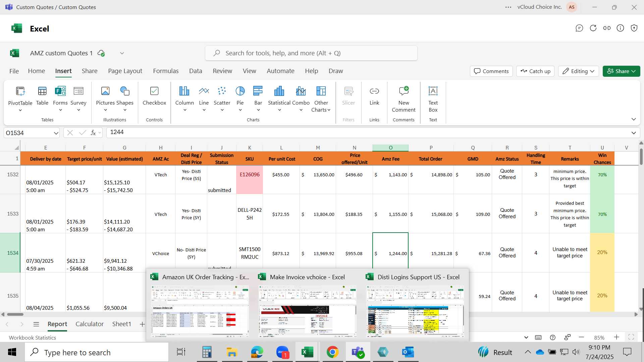Copy link using the chain icon

point(607,28)
